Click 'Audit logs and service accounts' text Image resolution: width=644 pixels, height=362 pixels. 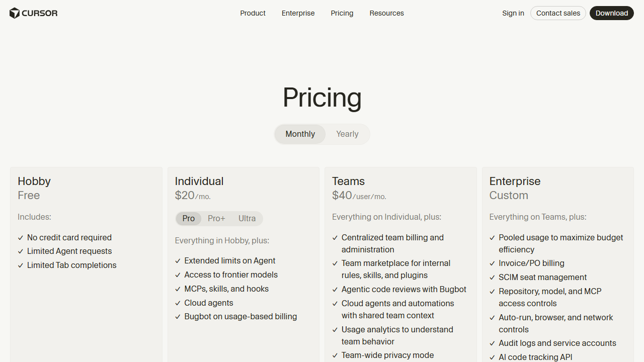[557, 343]
